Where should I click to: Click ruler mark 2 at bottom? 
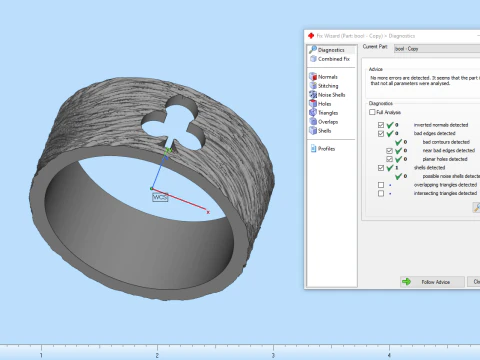point(157,356)
